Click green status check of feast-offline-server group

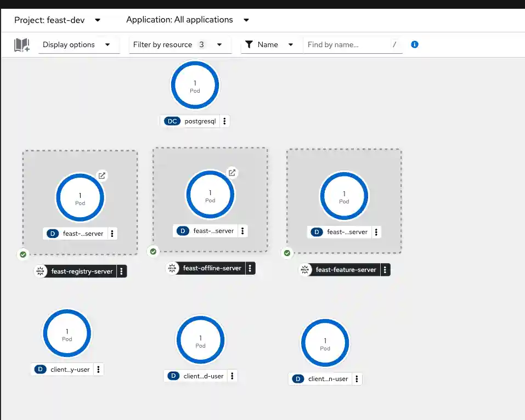pos(154,251)
